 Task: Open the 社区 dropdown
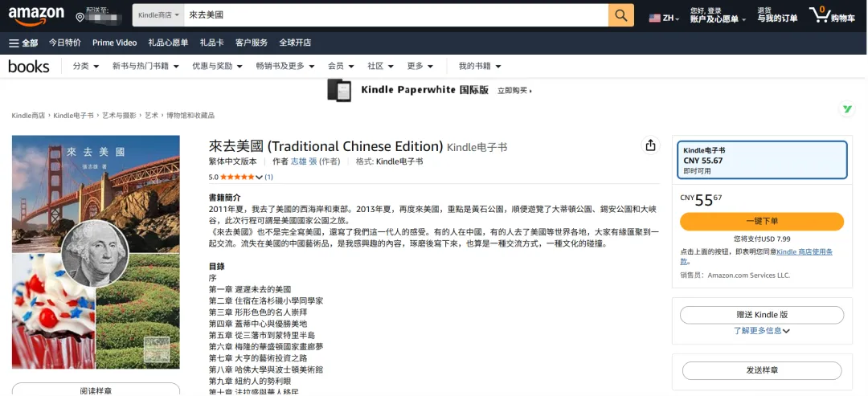[x=380, y=67]
